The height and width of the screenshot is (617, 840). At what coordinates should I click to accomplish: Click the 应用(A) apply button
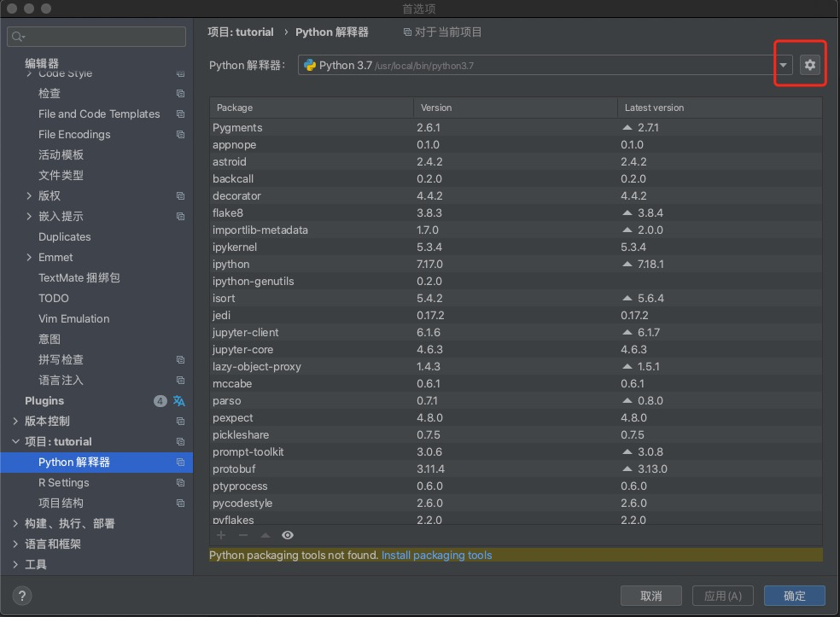723,596
